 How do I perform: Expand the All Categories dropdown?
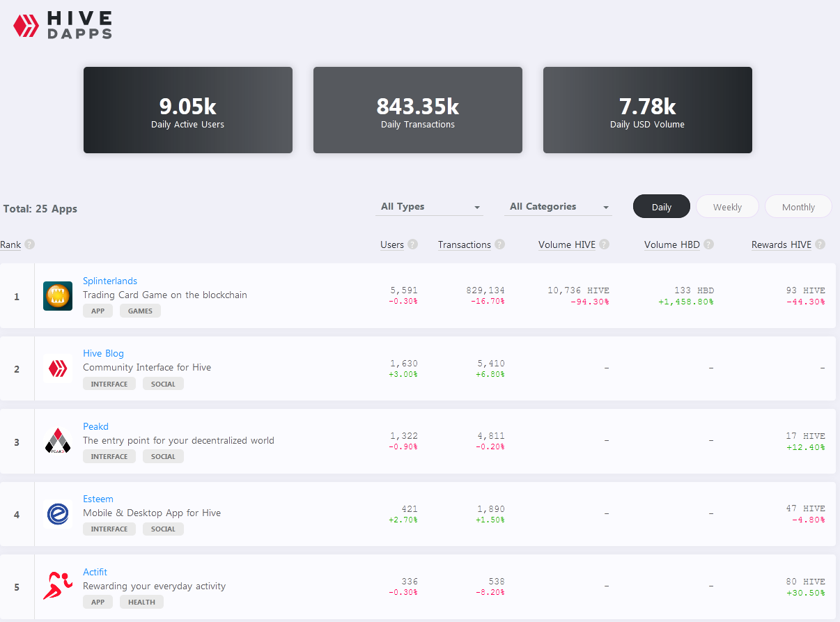558,207
